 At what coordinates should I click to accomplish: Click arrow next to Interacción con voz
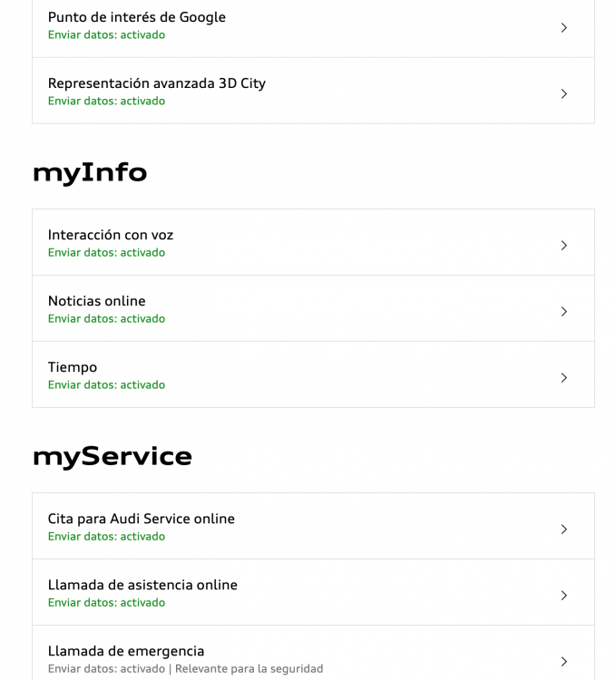coord(564,246)
